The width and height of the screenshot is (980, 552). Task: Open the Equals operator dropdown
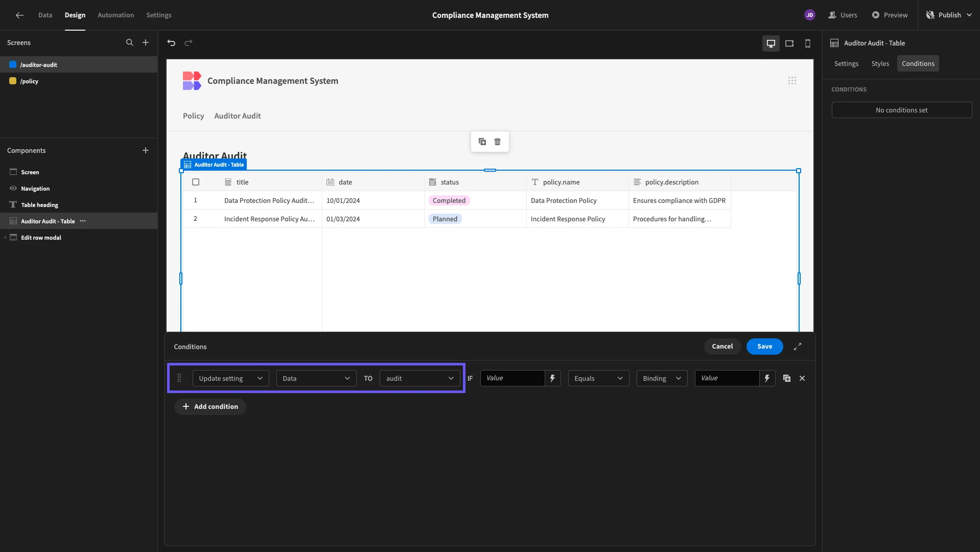[x=598, y=378]
